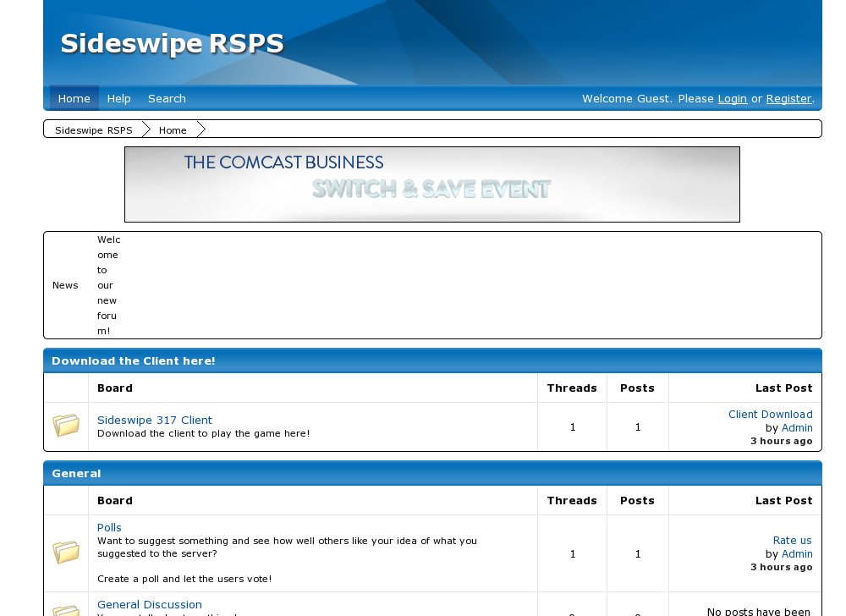Select Sideswipe RSPS in the breadcrumb trail

pyautogui.click(x=93, y=130)
